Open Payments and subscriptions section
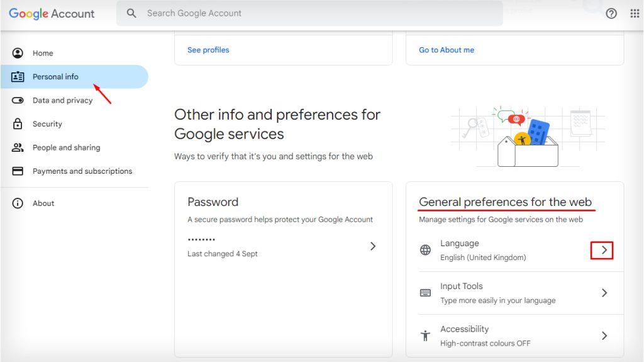The image size is (644, 362). [x=82, y=171]
